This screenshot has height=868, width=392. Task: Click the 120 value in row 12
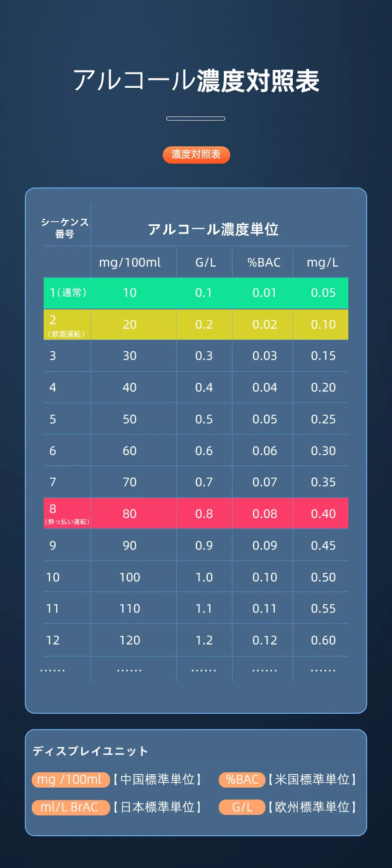(130, 640)
